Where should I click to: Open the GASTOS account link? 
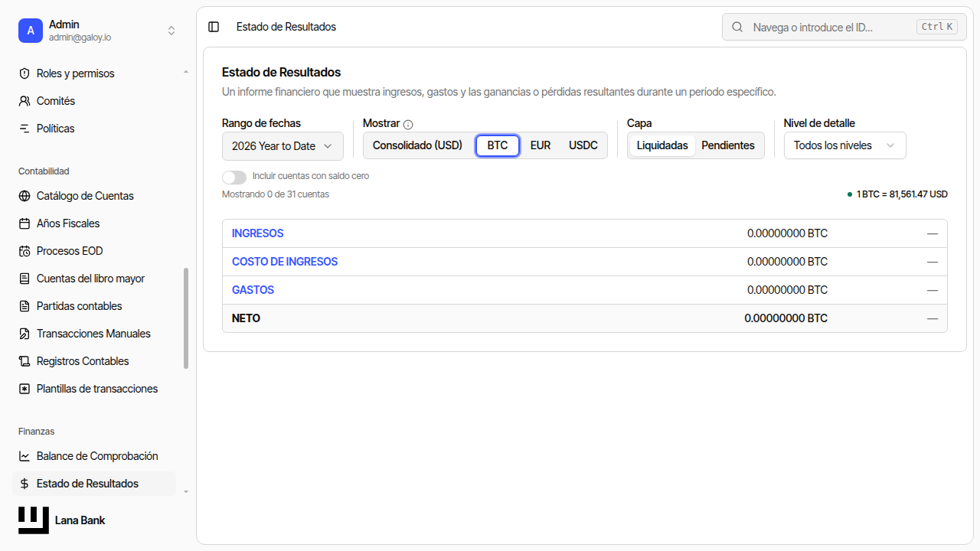[253, 290]
